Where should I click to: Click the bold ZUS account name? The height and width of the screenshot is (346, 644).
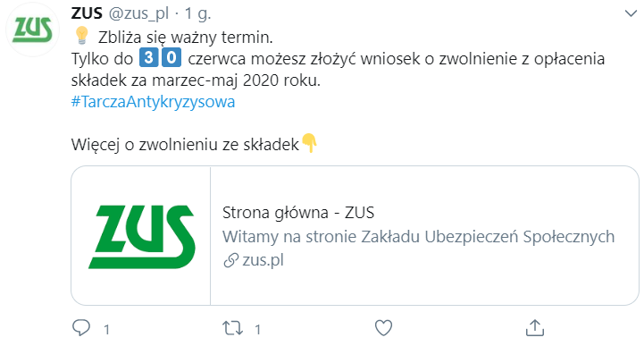coord(87,13)
